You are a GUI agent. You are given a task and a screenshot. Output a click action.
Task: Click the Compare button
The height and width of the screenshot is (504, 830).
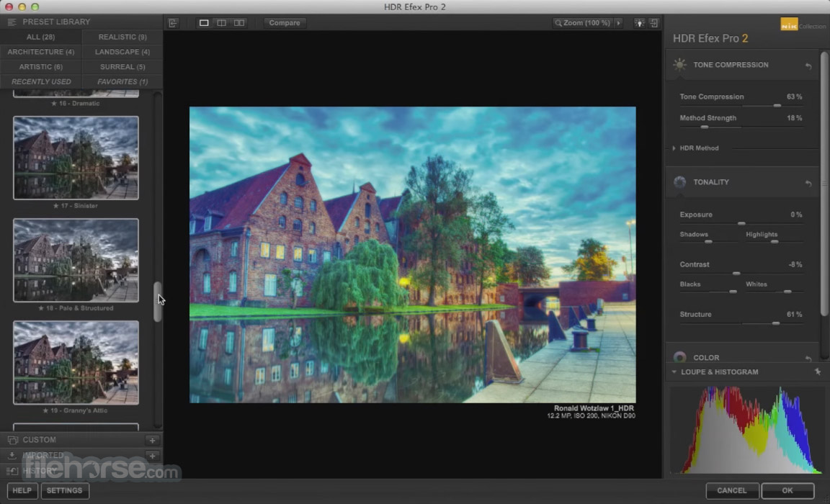[285, 23]
